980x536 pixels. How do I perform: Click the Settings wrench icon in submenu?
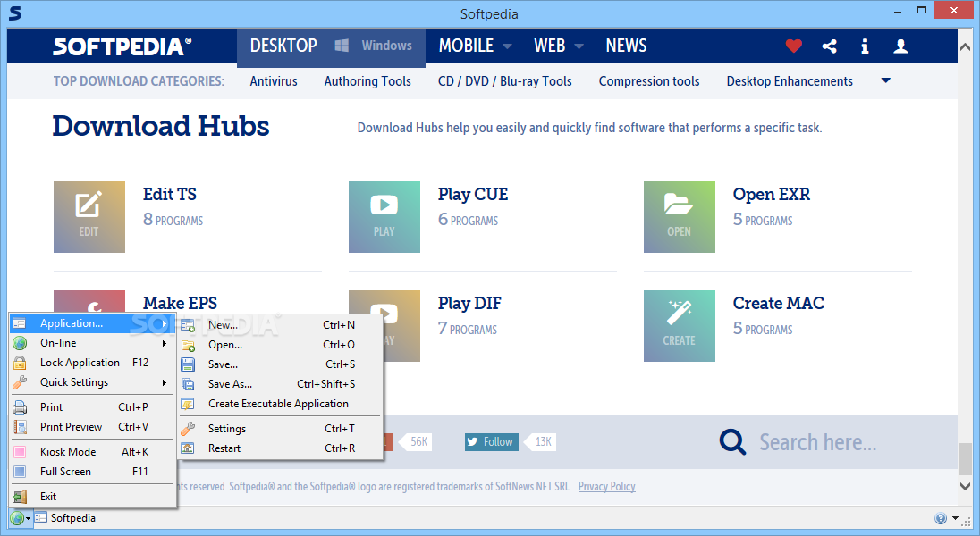click(188, 429)
